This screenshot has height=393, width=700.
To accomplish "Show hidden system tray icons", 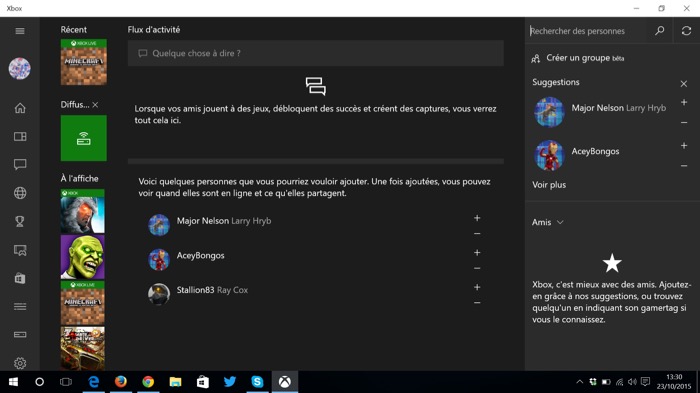I will pos(579,382).
